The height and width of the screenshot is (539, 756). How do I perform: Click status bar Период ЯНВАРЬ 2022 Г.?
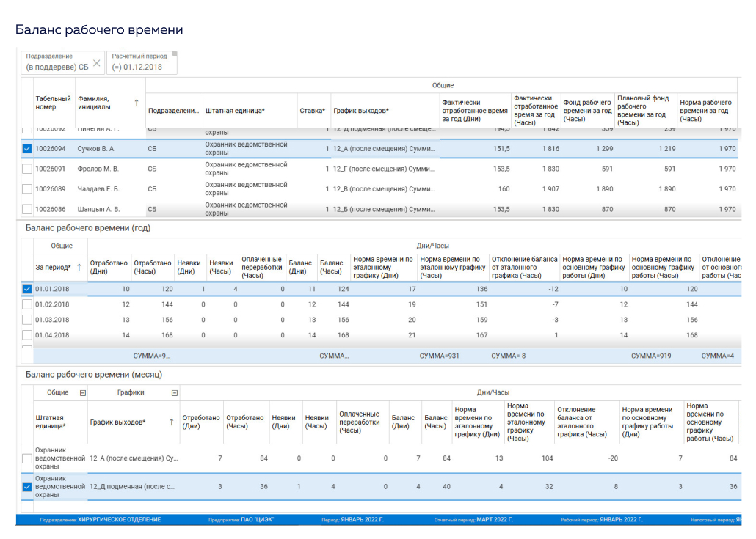point(352,520)
